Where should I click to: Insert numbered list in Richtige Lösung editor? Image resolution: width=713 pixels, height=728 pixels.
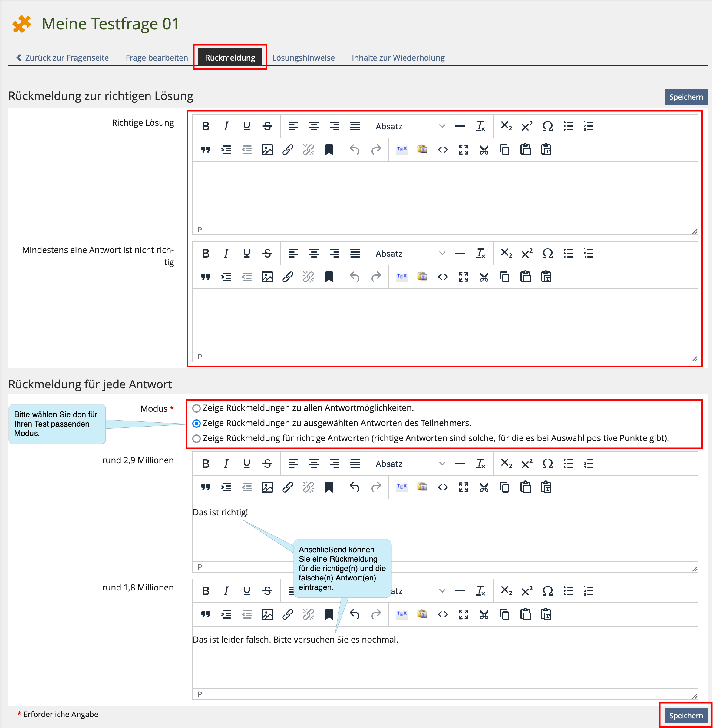pos(589,126)
